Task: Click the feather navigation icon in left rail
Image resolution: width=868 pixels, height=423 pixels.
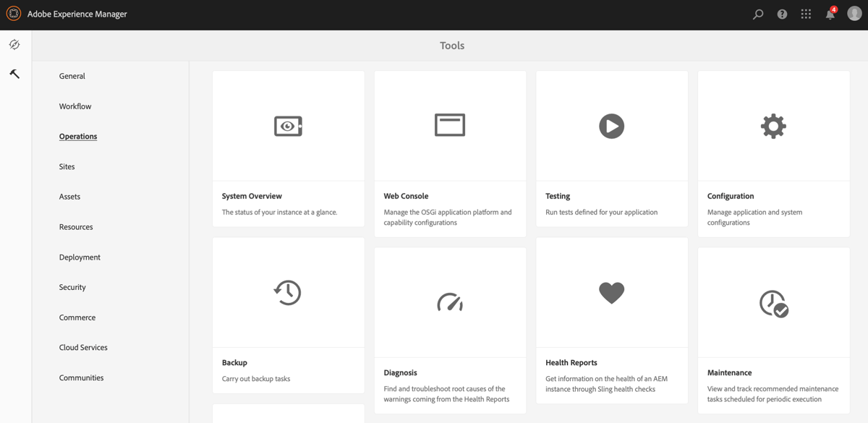Action: click(14, 45)
